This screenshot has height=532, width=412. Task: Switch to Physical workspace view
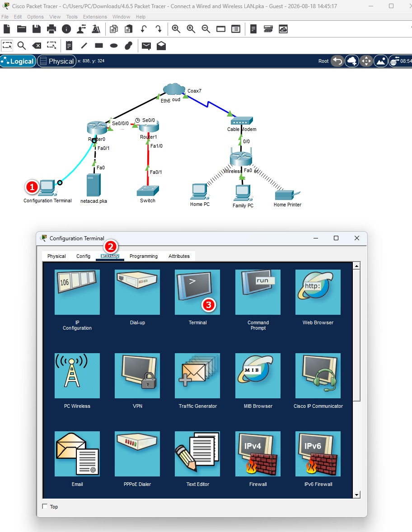(x=56, y=61)
